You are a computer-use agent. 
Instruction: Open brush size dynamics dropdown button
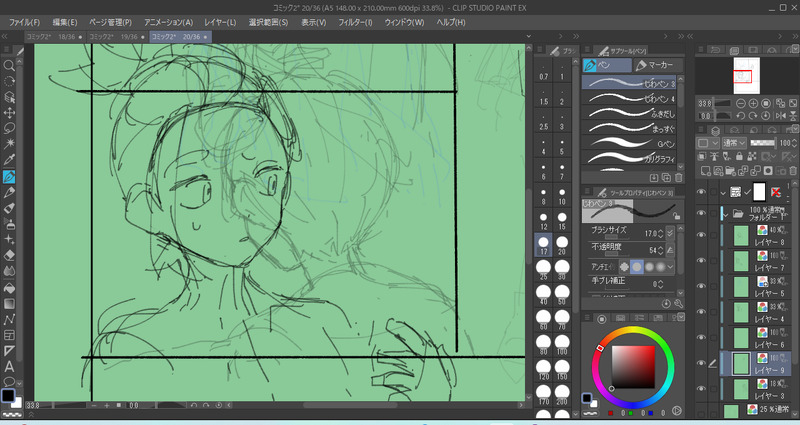click(670, 233)
